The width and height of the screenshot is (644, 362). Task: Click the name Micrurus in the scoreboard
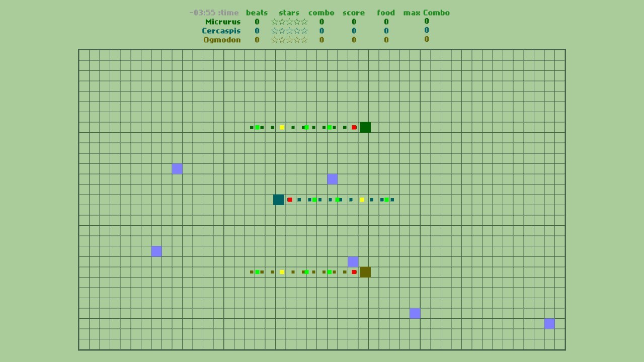coord(223,22)
